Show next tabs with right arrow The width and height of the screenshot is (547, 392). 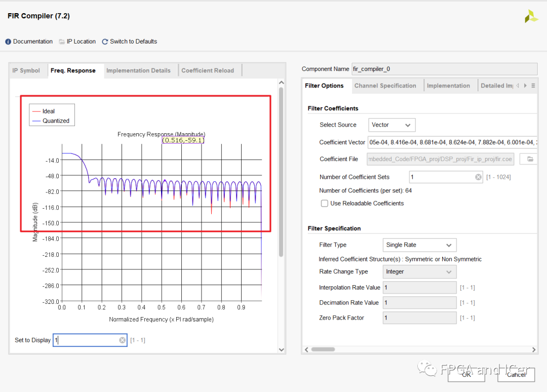525,86
